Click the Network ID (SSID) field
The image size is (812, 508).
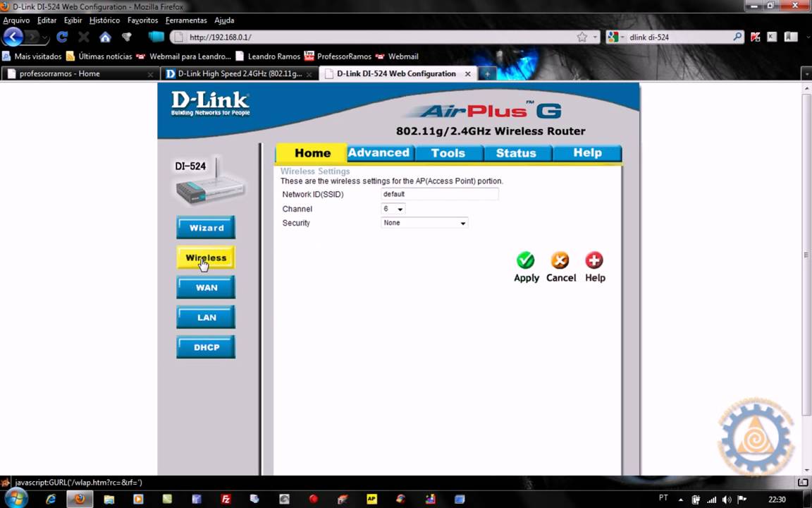440,194
